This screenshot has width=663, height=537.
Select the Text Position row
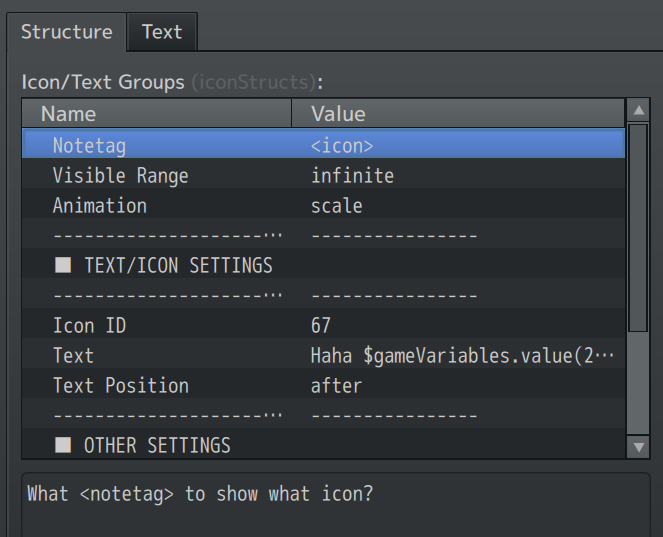[x=120, y=386]
